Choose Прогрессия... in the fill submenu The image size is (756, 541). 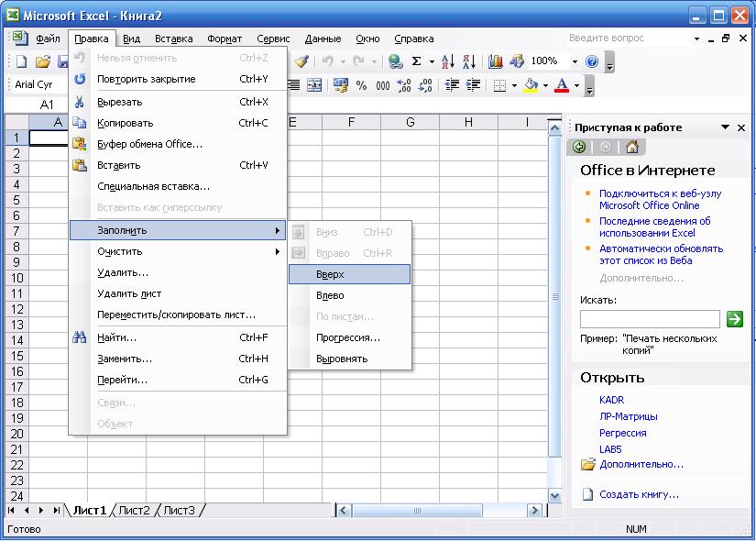pos(349,337)
